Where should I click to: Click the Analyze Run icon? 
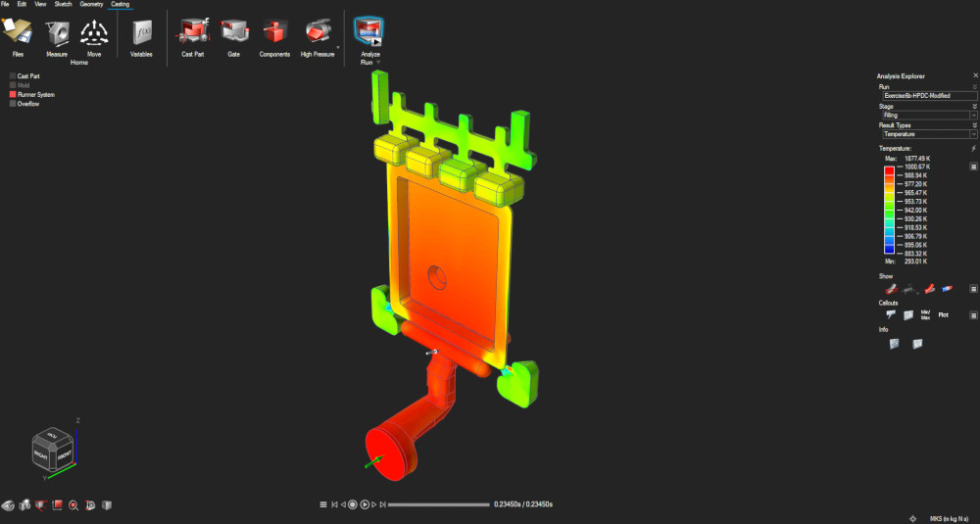click(x=368, y=32)
